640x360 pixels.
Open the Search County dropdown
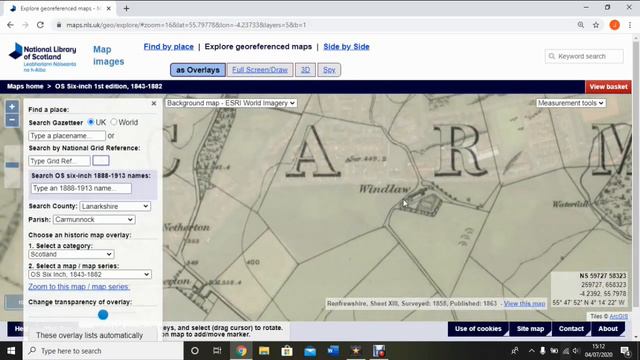coord(115,206)
